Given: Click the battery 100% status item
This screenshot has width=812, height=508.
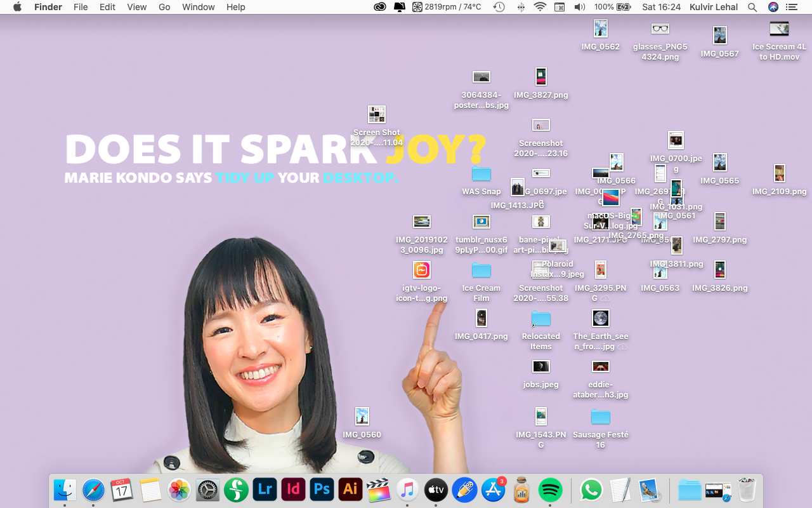Looking at the screenshot, I should (613, 7).
